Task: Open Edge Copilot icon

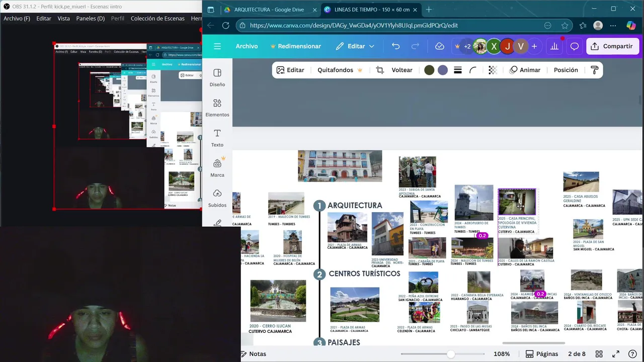Action: (x=631, y=26)
